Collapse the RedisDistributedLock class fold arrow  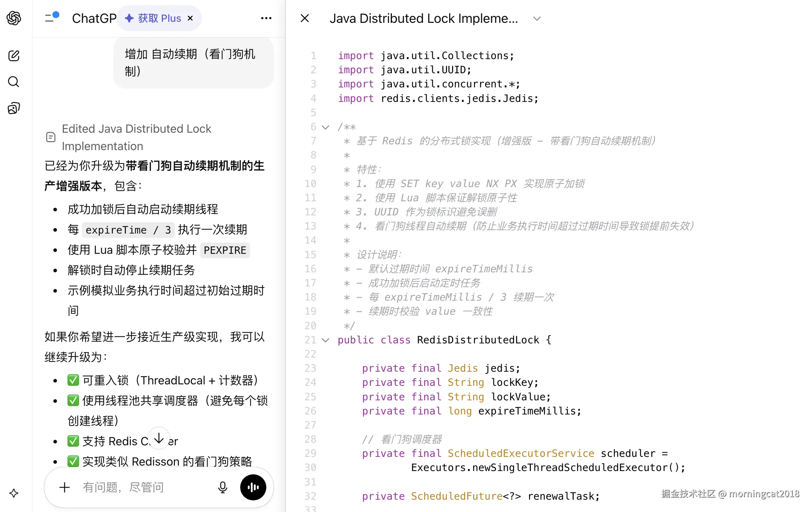[325, 340]
